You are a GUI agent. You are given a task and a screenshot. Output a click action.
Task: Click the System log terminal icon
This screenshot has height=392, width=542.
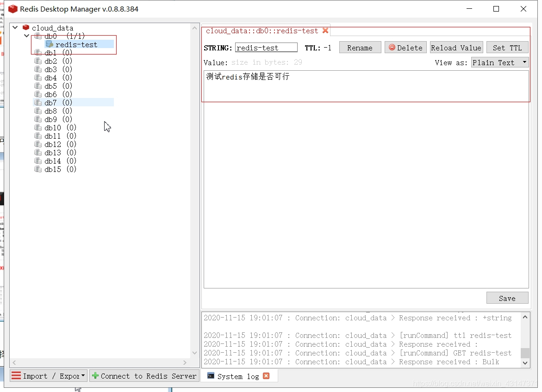tap(211, 376)
